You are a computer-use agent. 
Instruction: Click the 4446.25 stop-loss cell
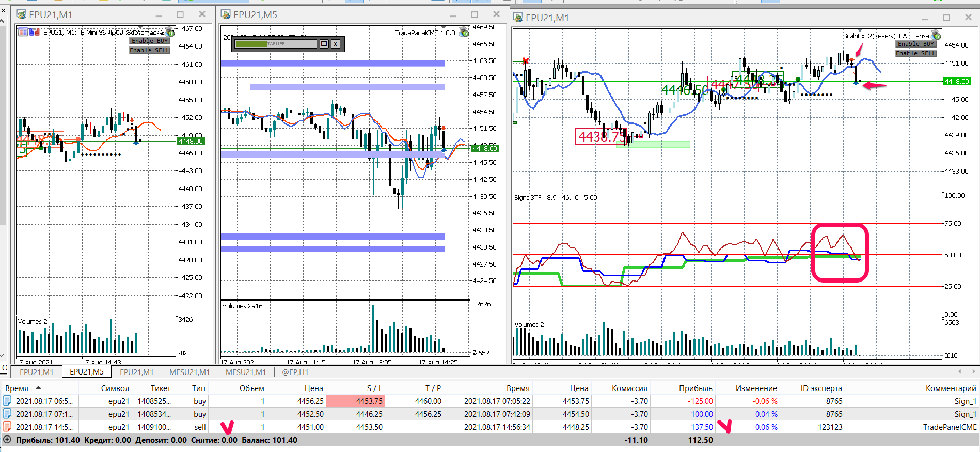tap(356, 414)
